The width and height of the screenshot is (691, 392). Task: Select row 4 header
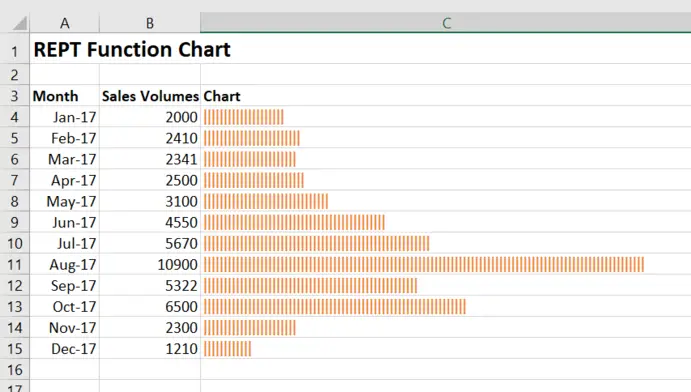(15, 117)
